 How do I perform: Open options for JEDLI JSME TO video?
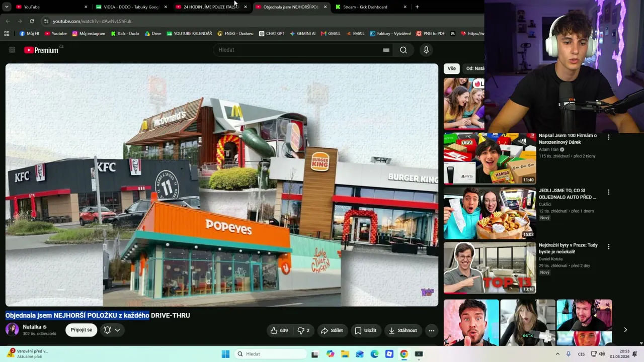point(608,192)
